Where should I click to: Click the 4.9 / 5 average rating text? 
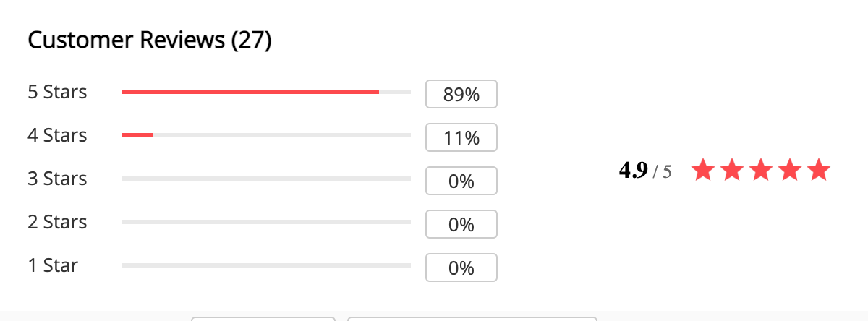pos(645,171)
